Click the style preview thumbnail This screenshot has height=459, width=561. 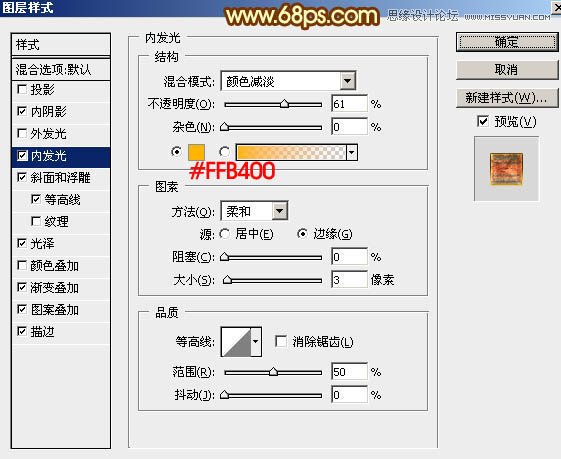pos(506,169)
